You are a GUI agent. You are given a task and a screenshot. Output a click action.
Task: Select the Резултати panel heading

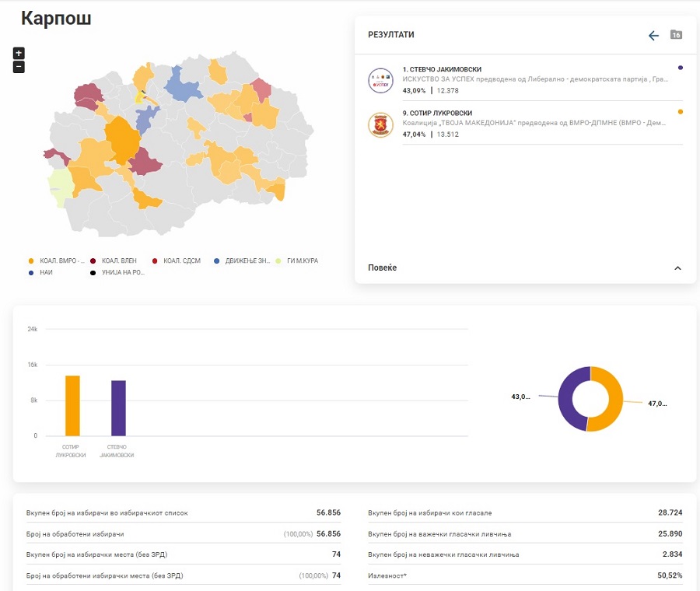[391, 35]
